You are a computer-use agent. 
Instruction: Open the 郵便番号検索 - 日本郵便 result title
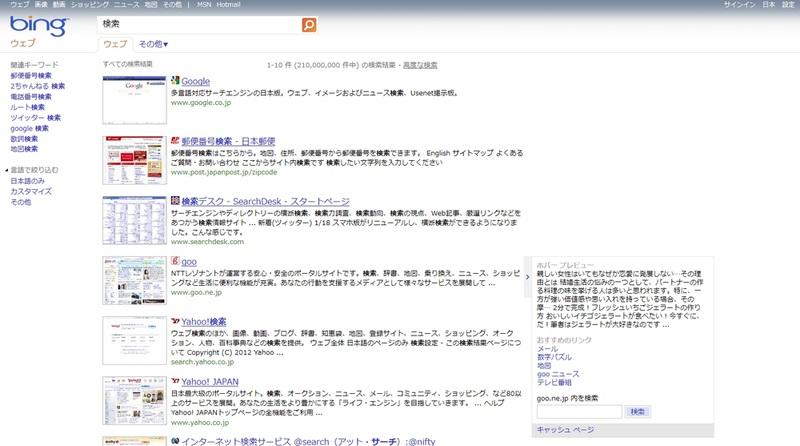pyautogui.click(x=228, y=141)
